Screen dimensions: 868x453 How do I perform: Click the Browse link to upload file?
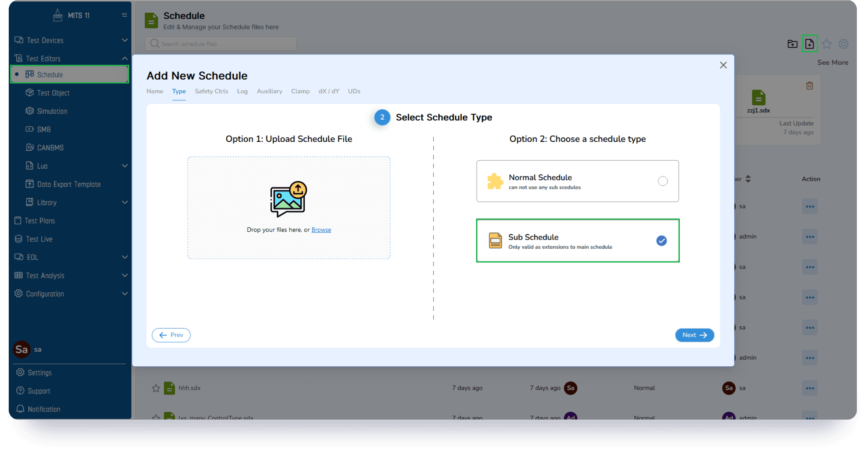[320, 229]
